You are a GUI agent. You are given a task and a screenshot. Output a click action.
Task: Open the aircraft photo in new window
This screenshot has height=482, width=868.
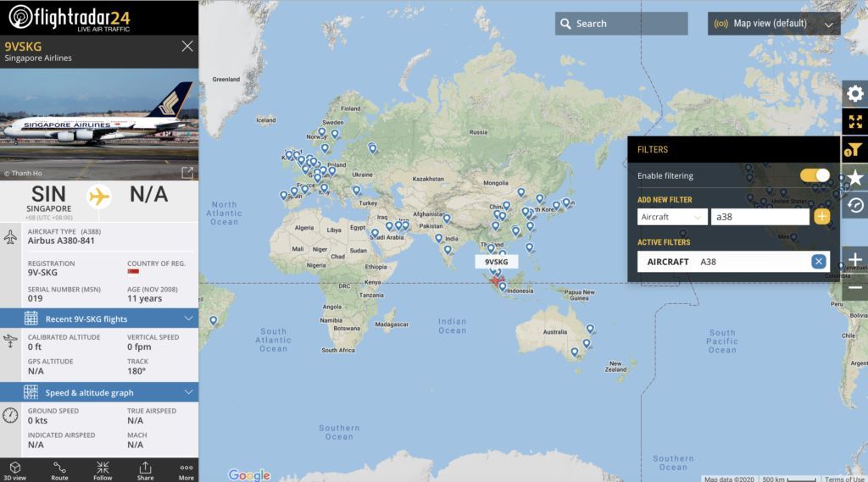[x=187, y=173]
